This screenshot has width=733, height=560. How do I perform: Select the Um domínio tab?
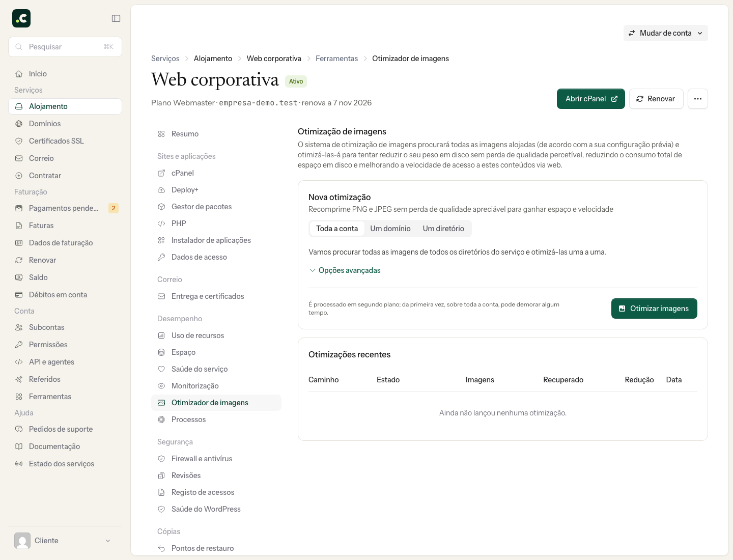(390, 229)
